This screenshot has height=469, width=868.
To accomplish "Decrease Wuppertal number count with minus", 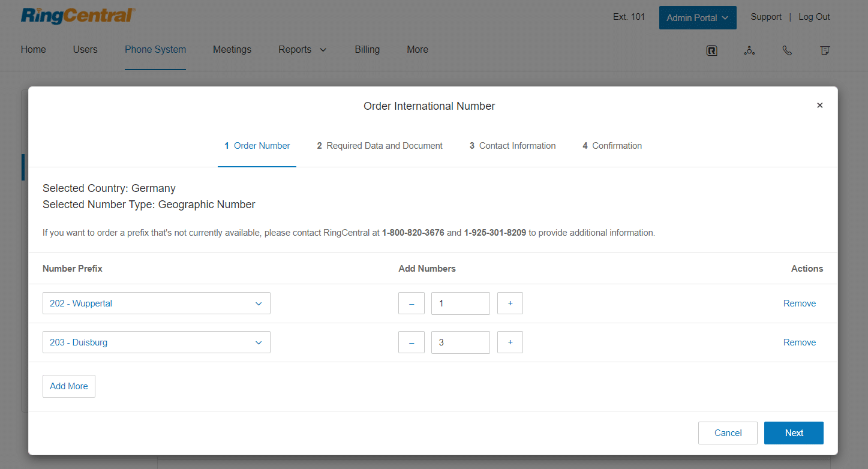I will pyautogui.click(x=412, y=303).
